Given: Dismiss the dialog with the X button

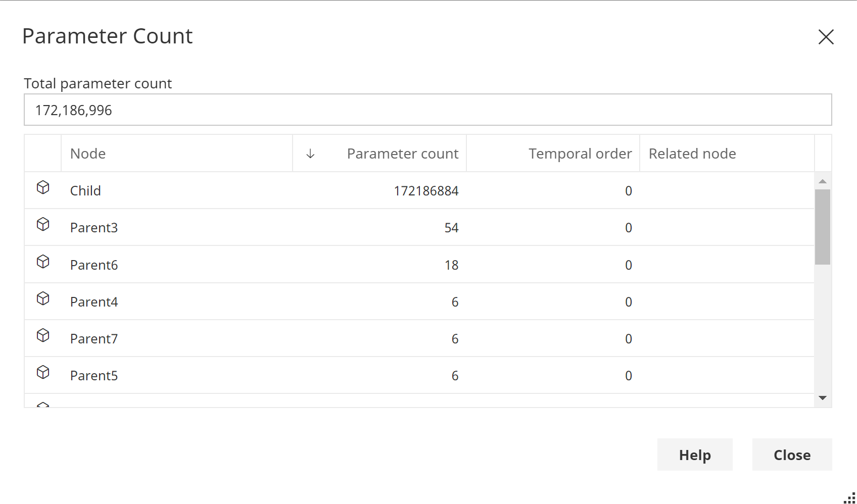Looking at the screenshot, I should [x=826, y=37].
